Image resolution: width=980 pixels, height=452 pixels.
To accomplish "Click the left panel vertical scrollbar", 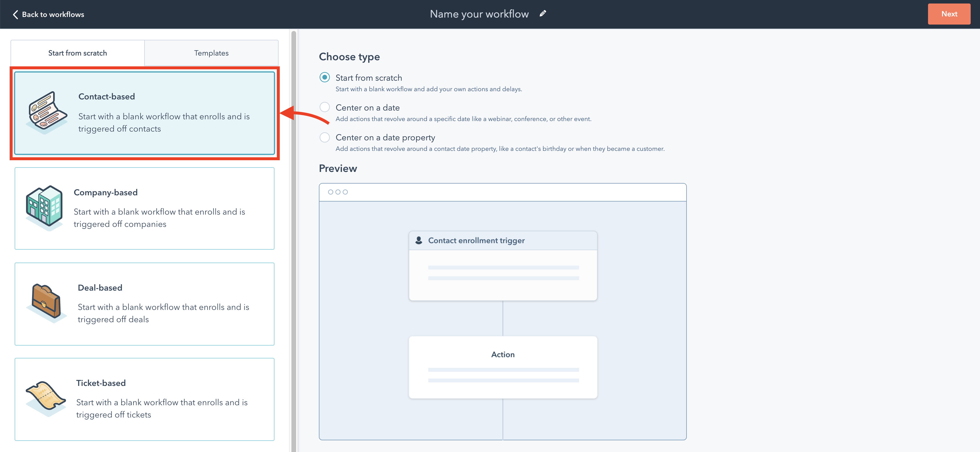I will (293, 240).
